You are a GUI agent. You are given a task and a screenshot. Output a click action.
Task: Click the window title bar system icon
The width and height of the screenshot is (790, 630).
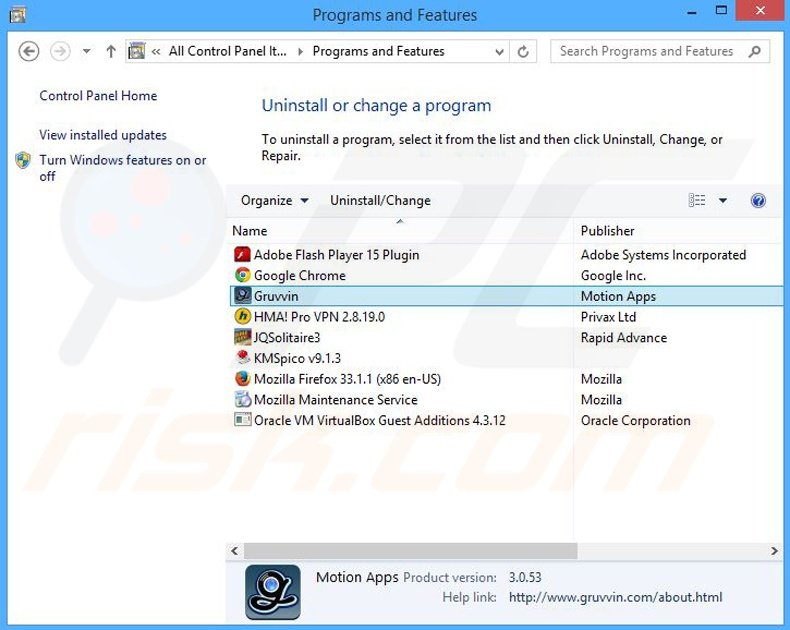pyautogui.click(x=17, y=14)
